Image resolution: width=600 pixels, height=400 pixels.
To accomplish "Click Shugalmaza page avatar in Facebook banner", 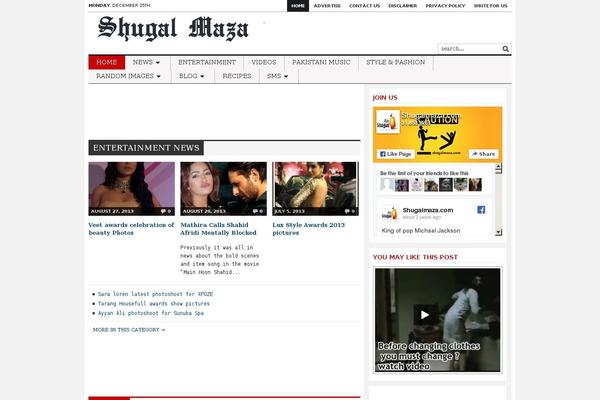I will coord(388,122).
